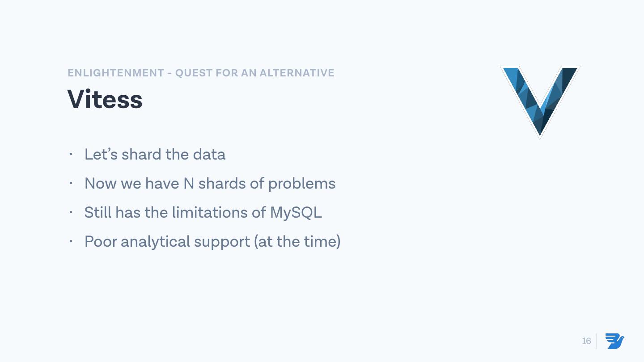The height and width of the screenshot is (362, 644).
Task: Click the word "MySQL"
Action: click(296, 212)
